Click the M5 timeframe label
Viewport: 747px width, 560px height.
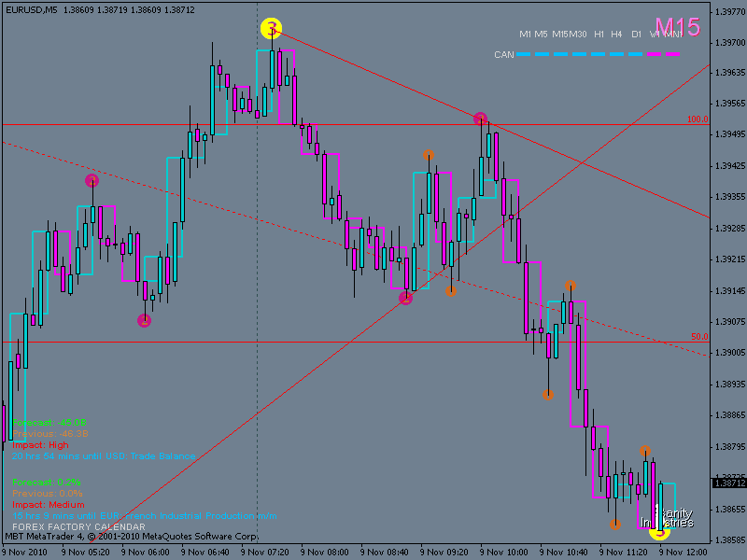541,35
